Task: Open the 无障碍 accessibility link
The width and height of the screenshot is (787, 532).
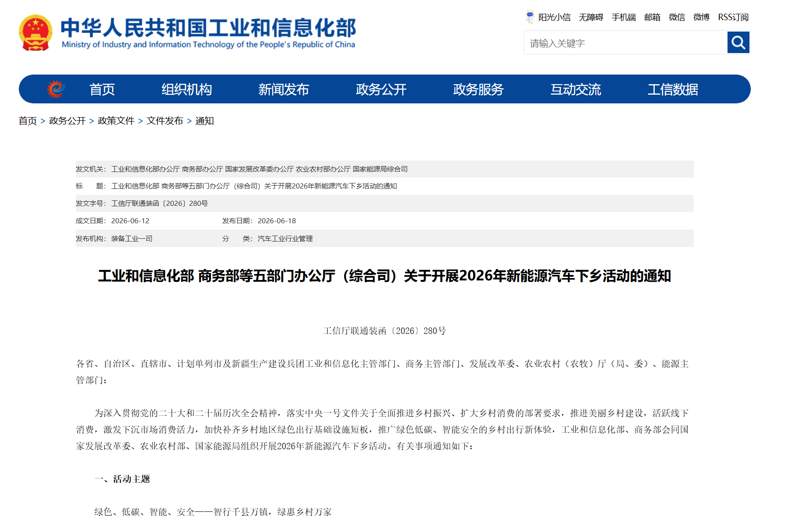Action: (591, 17)
